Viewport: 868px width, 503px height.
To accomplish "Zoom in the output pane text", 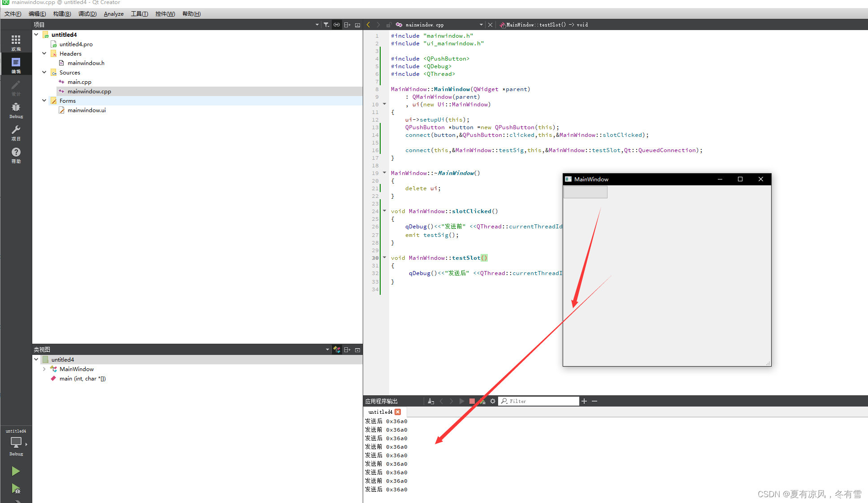I will 584,401.
